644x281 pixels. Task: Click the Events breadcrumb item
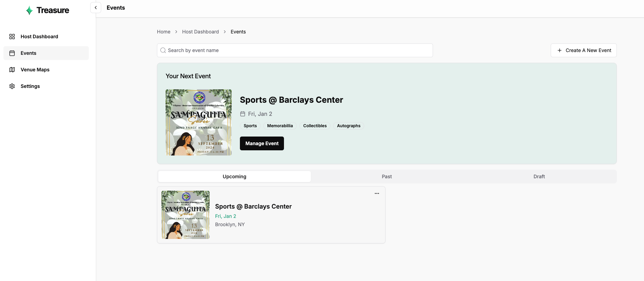point(238,32)
